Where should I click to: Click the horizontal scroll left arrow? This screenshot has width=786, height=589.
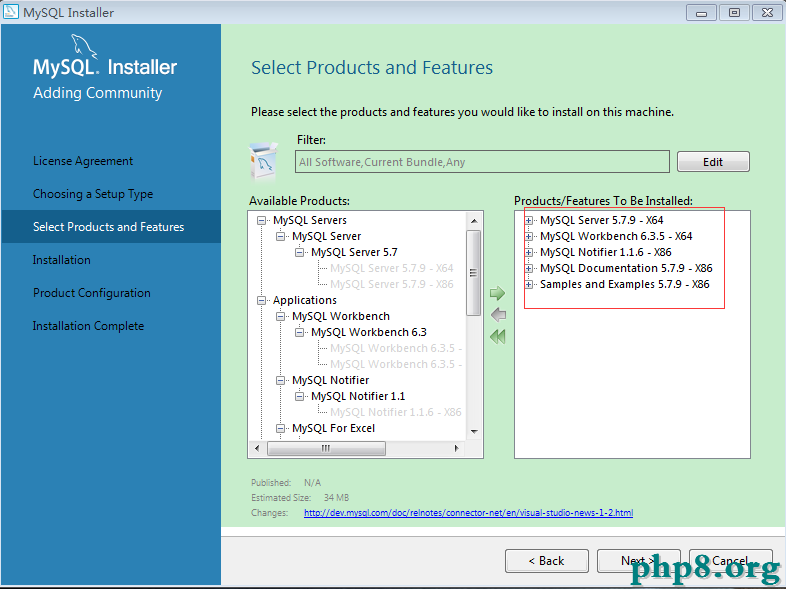[257, 448]
